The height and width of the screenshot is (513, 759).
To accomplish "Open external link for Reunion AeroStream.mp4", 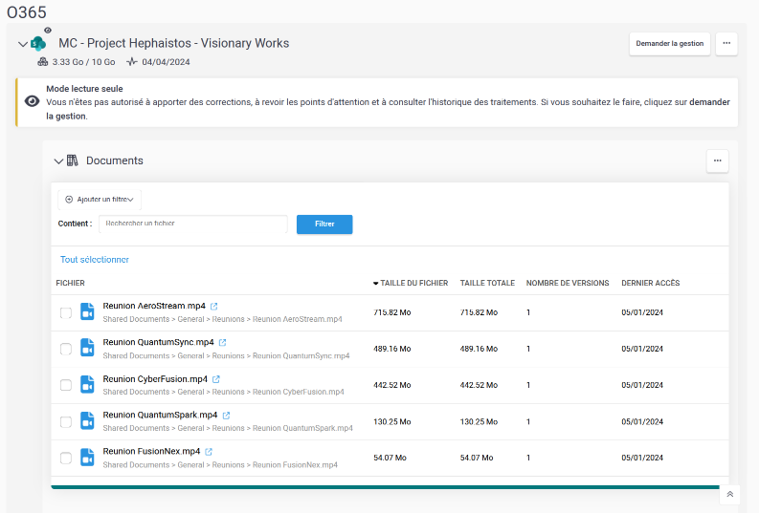I will point(214,306).
